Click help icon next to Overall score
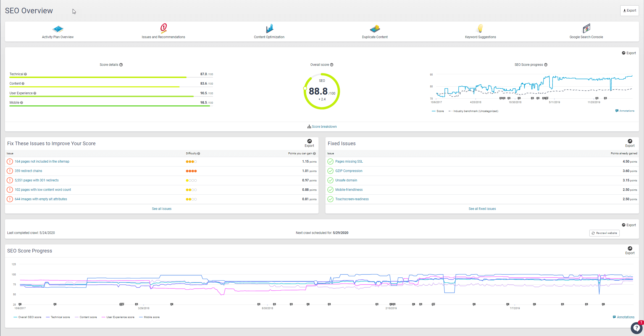The image size is (644, 336). 332,65
